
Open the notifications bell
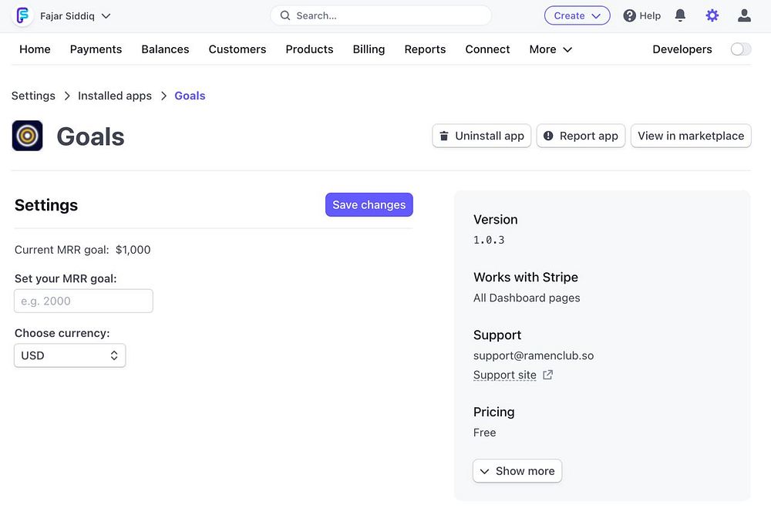click(x=680, y=15)
